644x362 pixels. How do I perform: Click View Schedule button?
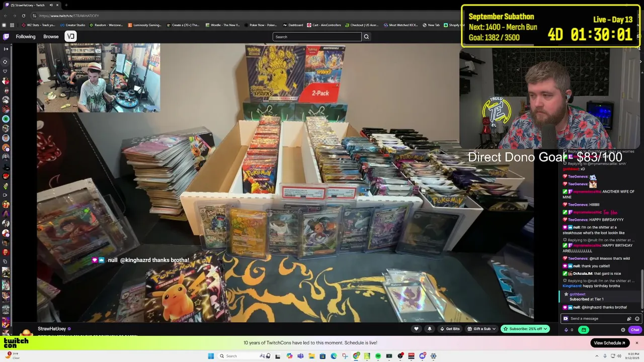pos(610,343)
